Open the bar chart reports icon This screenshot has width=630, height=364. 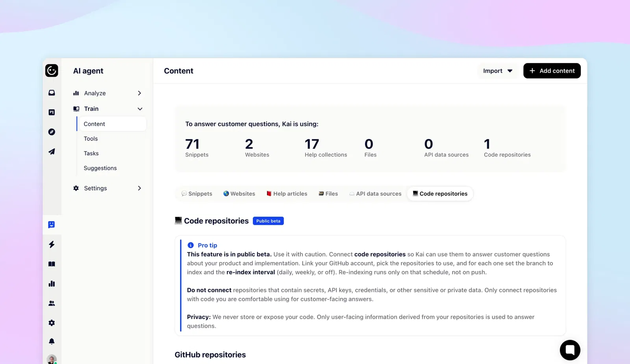point(52,284)
